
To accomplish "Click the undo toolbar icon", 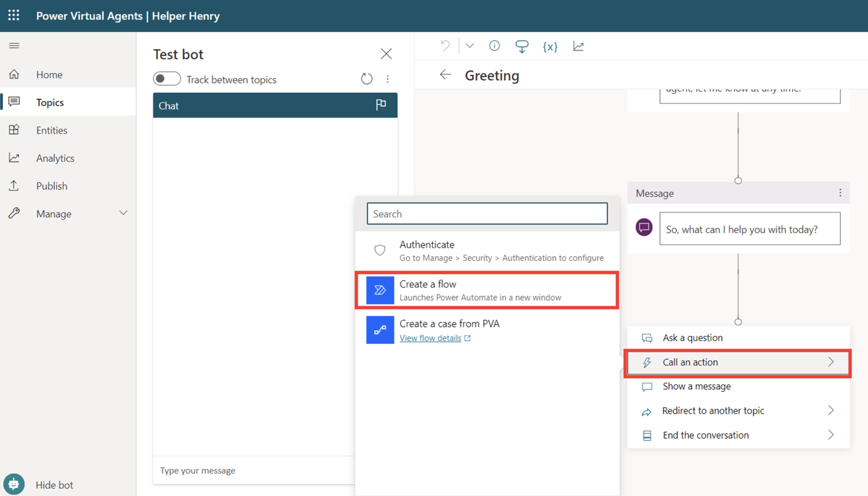I will (445, 46).
